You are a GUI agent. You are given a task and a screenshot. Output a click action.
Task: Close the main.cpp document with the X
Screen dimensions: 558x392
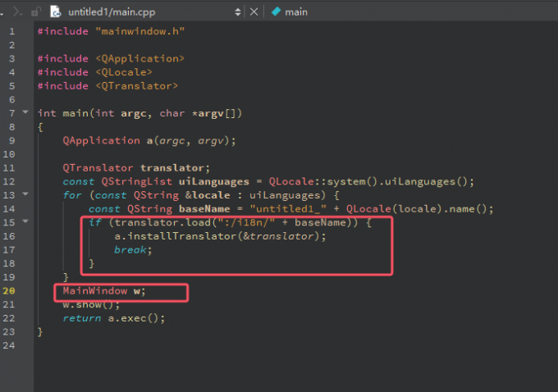click(254, 11)
